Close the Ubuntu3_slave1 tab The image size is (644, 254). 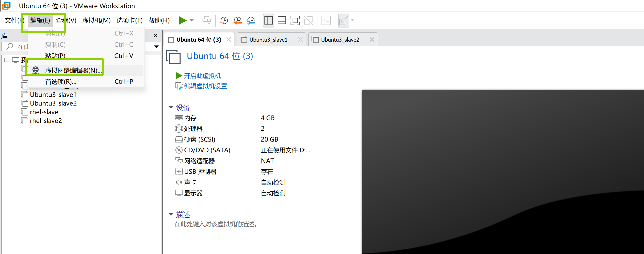click(300, 40)
